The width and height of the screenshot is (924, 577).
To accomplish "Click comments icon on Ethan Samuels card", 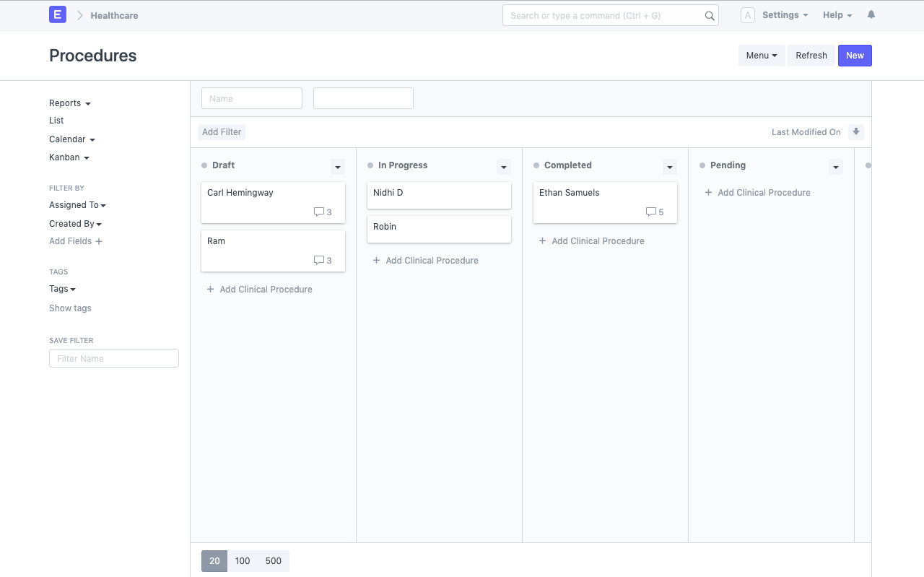I will tap(650, 212).
